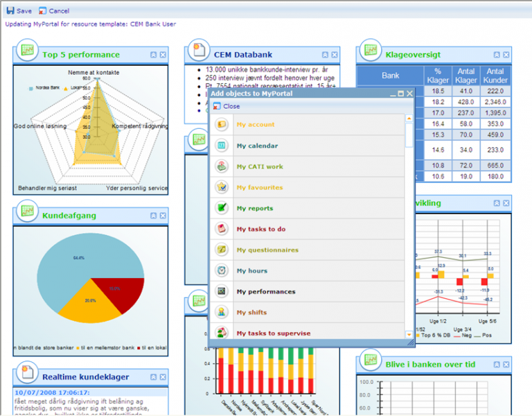This screenshot has height=416, width=532.
Task: Click the My reports checkmark icon
Action: (x=222, y=208)
